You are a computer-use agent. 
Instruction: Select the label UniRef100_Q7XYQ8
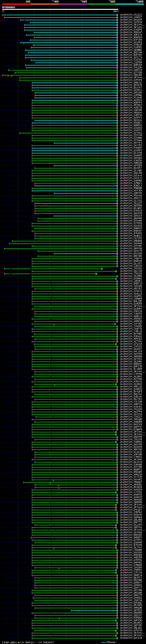131,72
